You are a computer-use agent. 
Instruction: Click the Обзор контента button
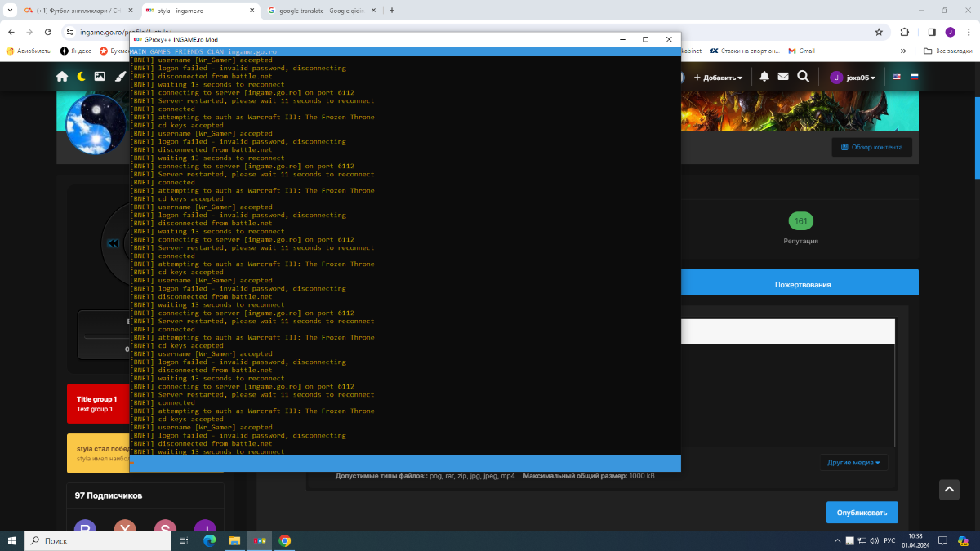click(x=871, y=147)
